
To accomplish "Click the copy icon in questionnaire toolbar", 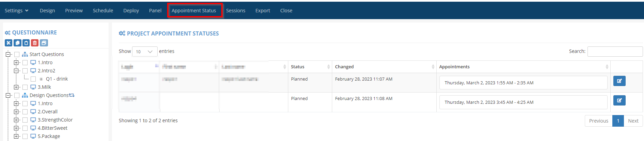I will [x=17, y=43].
